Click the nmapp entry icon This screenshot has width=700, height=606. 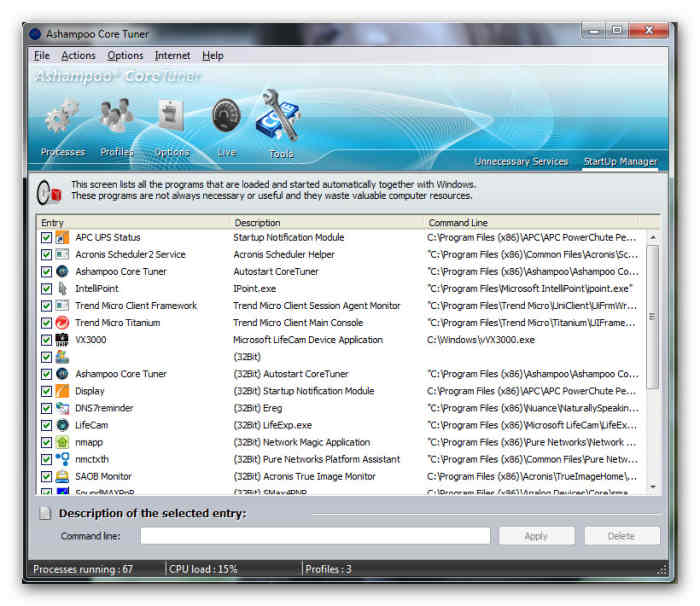[x=62, y=442]
